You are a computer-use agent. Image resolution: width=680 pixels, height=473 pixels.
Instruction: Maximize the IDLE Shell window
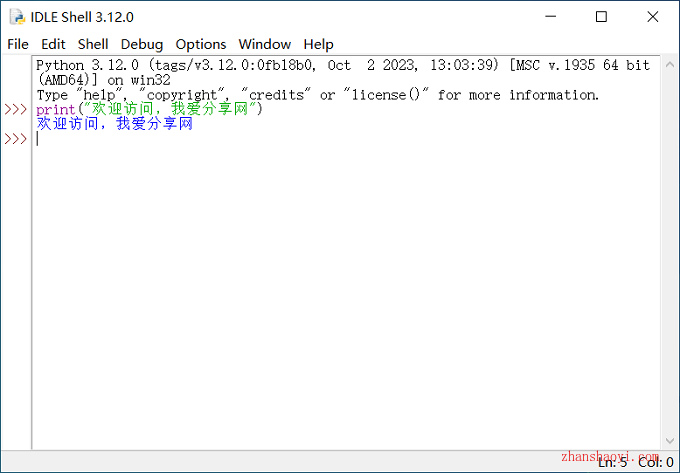coord(601,17)
